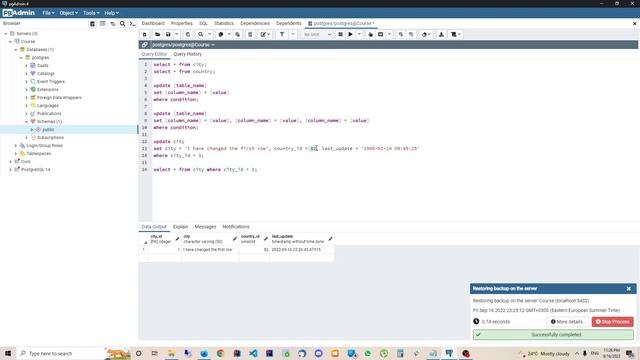Open the Find options dropdown arrow
Image resolution: width=640 pixels, height=360 pixels.
point(209,34)
